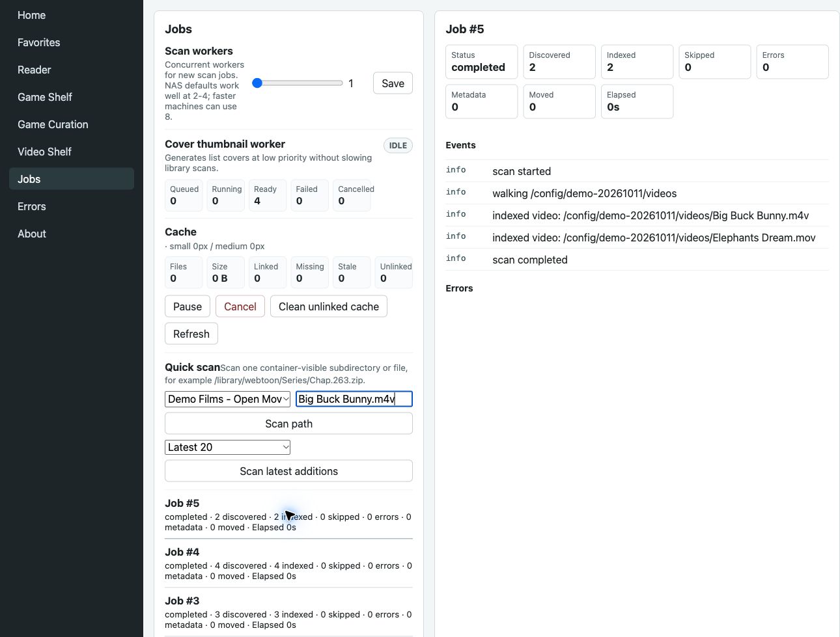
Task: Select Jobs in the sidebar
Action: point(72,179)
